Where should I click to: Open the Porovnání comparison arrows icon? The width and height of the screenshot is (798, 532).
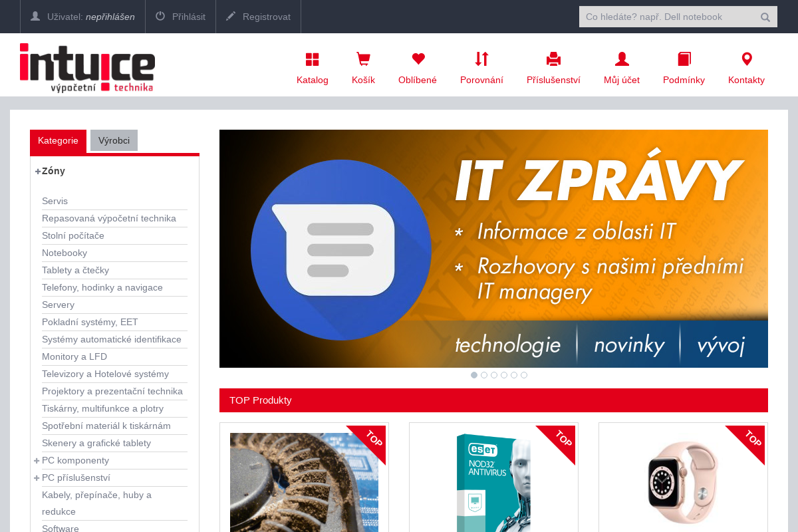pos(481,59)
